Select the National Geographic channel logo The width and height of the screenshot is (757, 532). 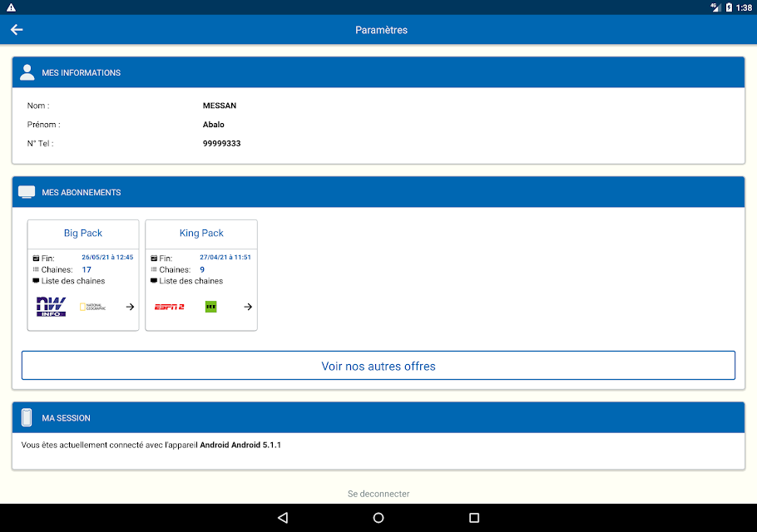(92, 307)
